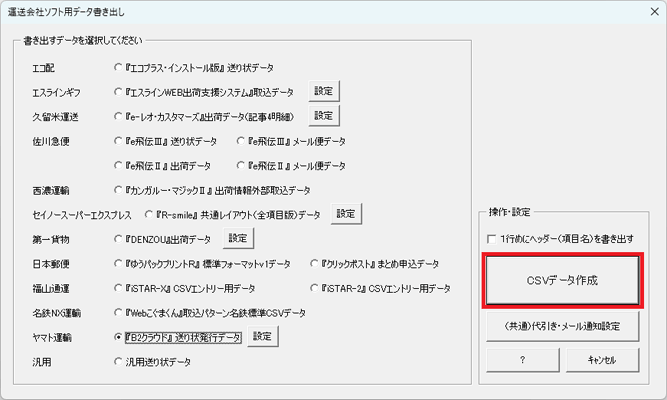Choose e飛伝Ⅱ メール便データ radio button

click(x=241, y=166)
